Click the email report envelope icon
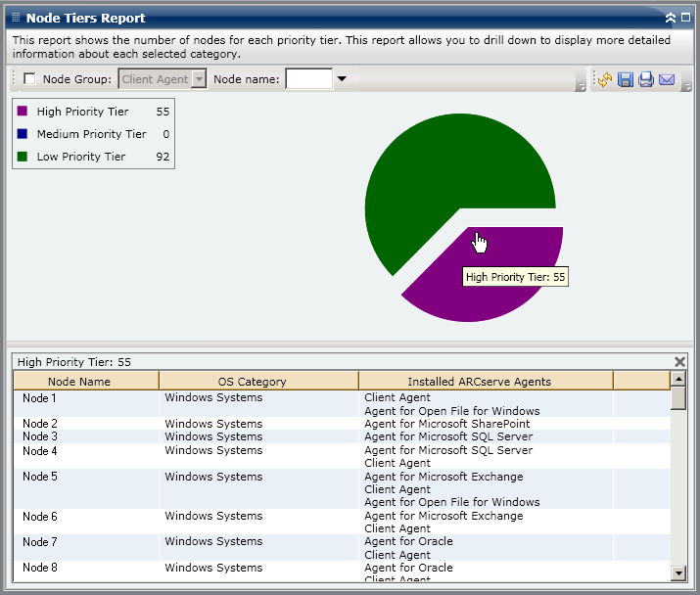 [x=667, y=79]
